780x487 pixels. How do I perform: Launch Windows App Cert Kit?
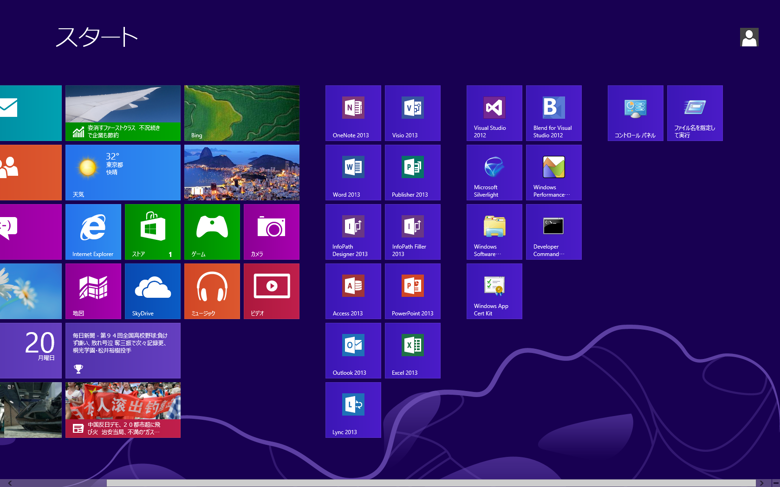pos(494,291)
